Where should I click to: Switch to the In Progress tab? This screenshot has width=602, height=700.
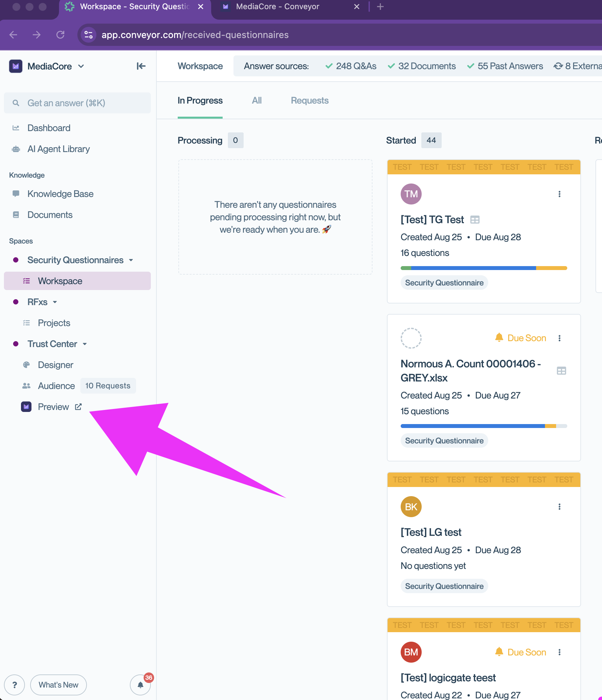tap(200, 101)
